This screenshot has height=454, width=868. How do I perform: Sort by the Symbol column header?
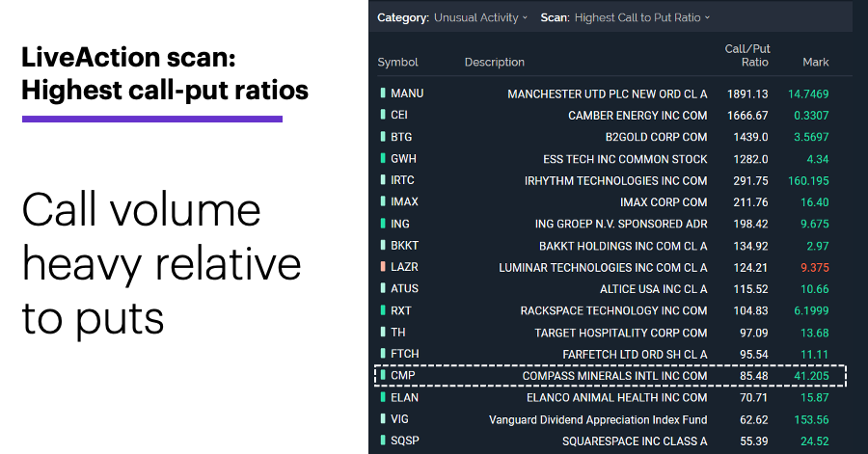[x=397, y=62]
